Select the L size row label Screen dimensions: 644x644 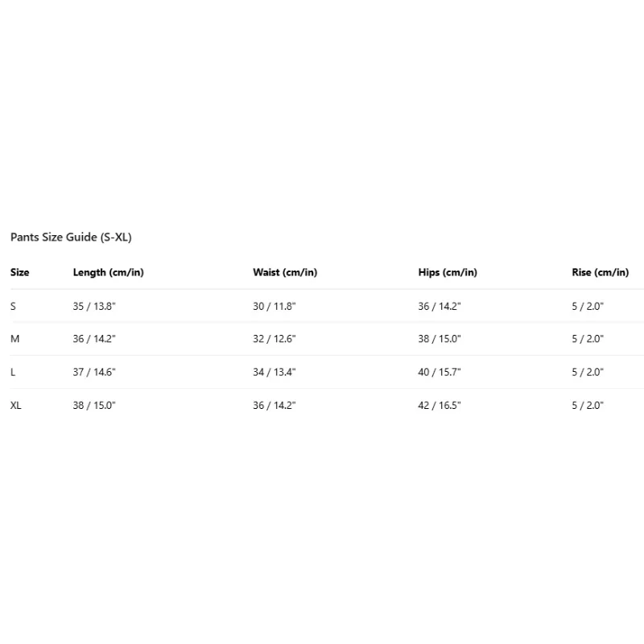pyautogui.click(x=13, y=372)
